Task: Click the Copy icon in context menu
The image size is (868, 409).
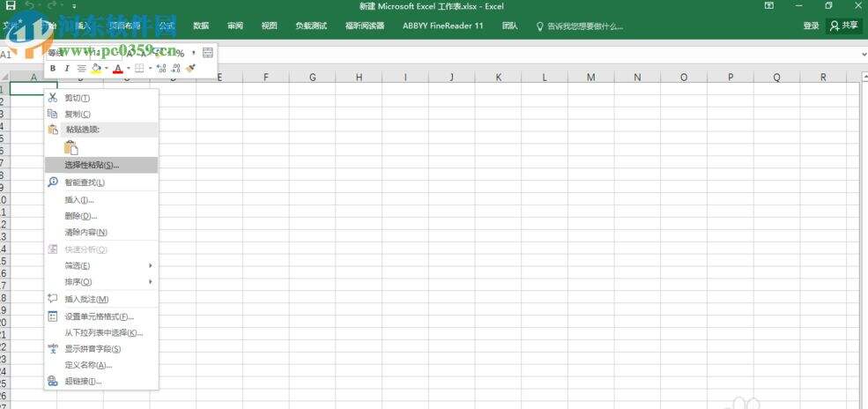Action: (x=53, y=114)
